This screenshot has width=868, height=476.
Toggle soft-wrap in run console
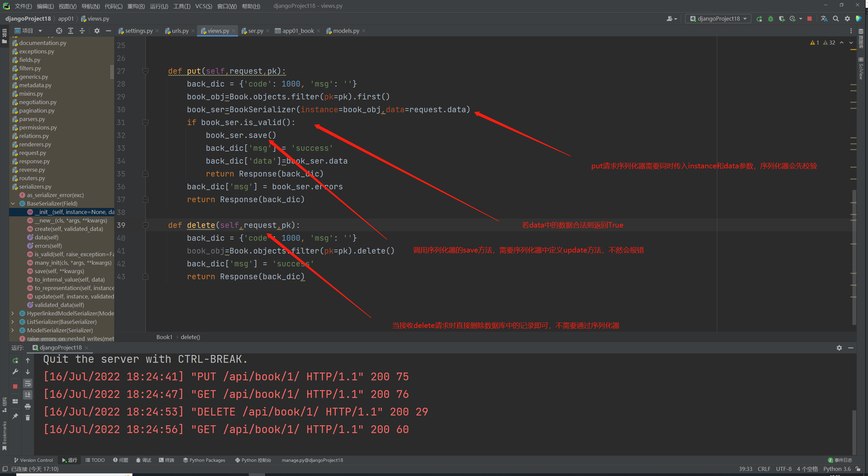point(28,383)
